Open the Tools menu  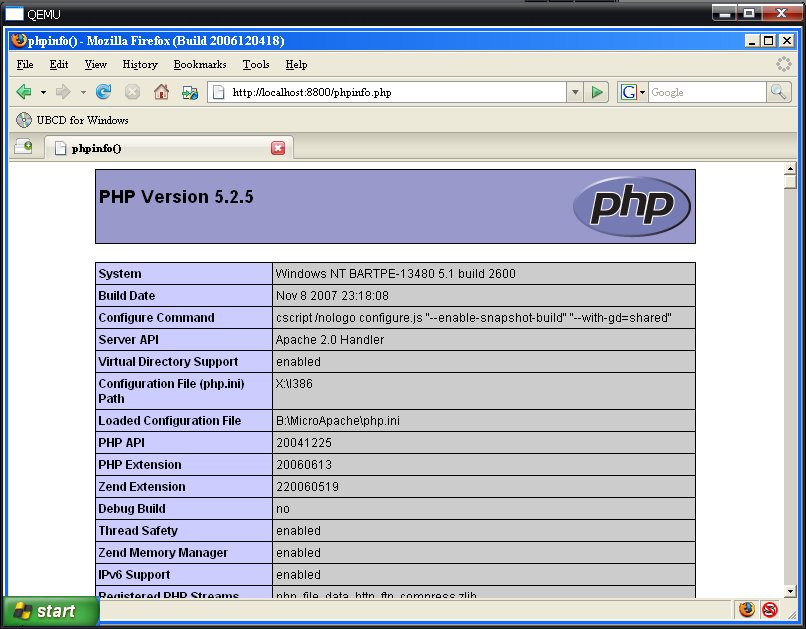pyautogui.click(x=256, y=64)
